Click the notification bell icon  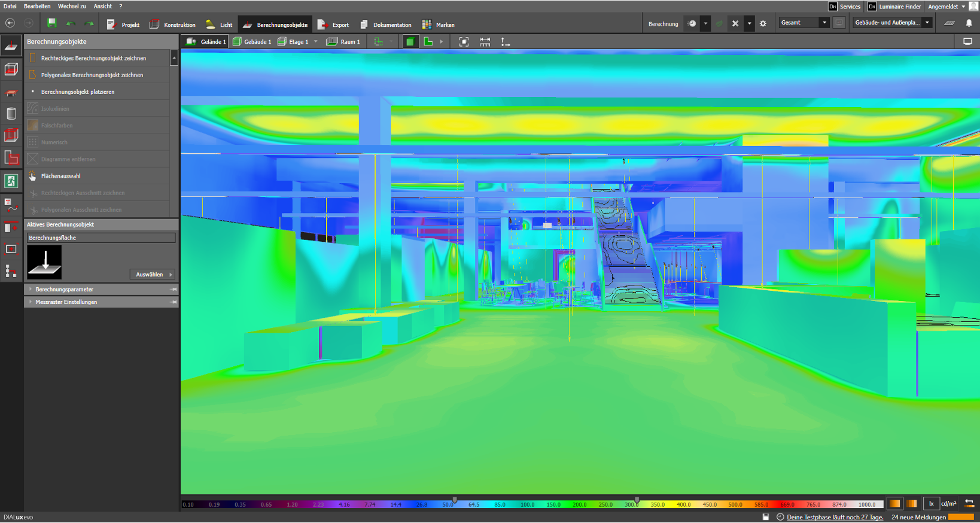tap(969, 23)
